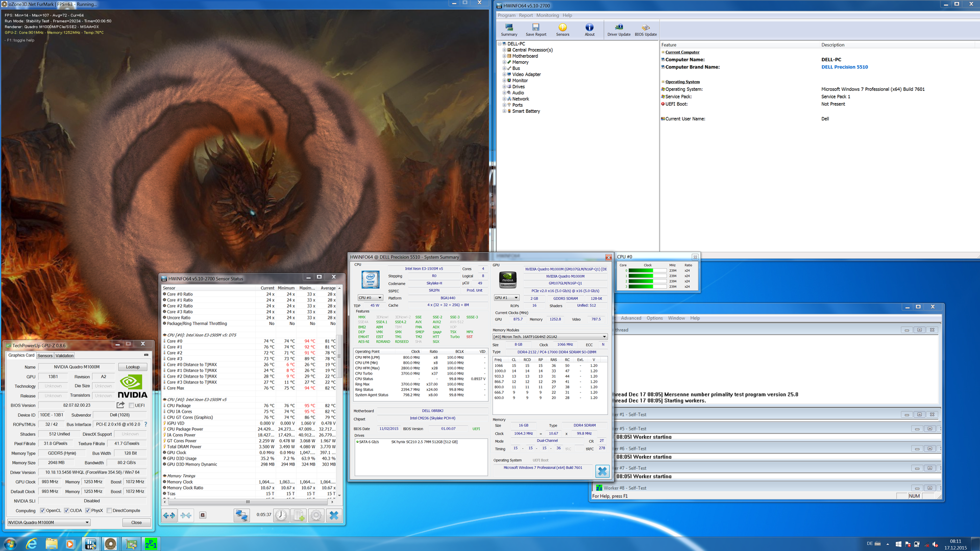
Task: Open Sensors from HWiNFO64 toolbar
Action: 562,30
